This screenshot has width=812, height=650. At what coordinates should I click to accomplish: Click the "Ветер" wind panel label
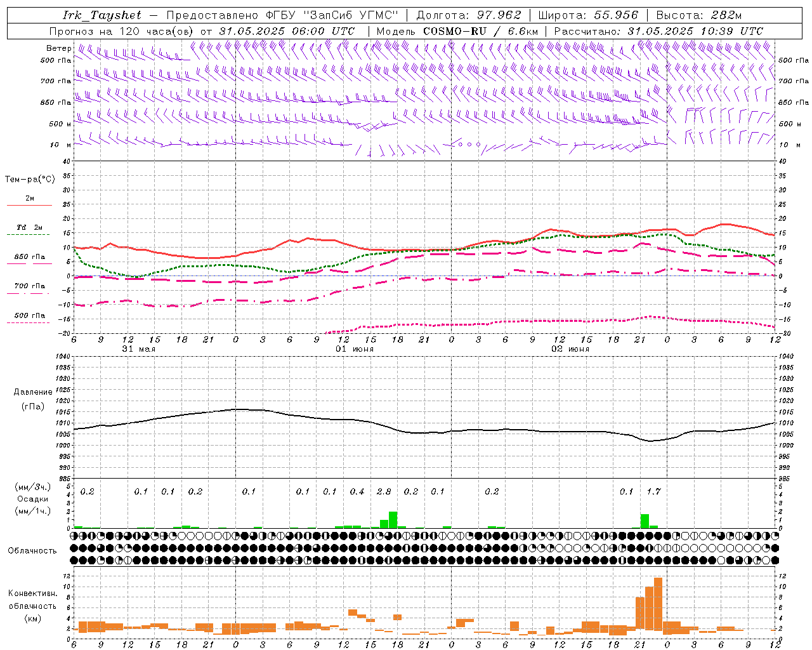[x=59, y=48]
